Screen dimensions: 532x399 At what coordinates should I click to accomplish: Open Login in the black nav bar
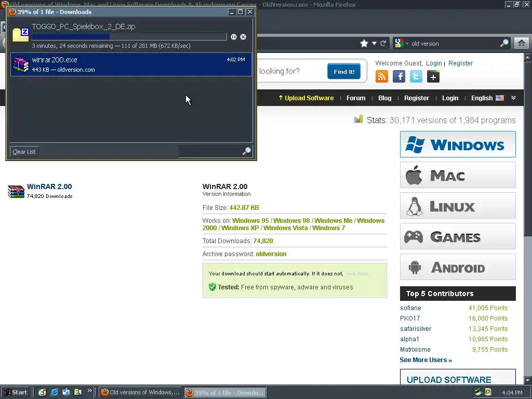(450, 98)
